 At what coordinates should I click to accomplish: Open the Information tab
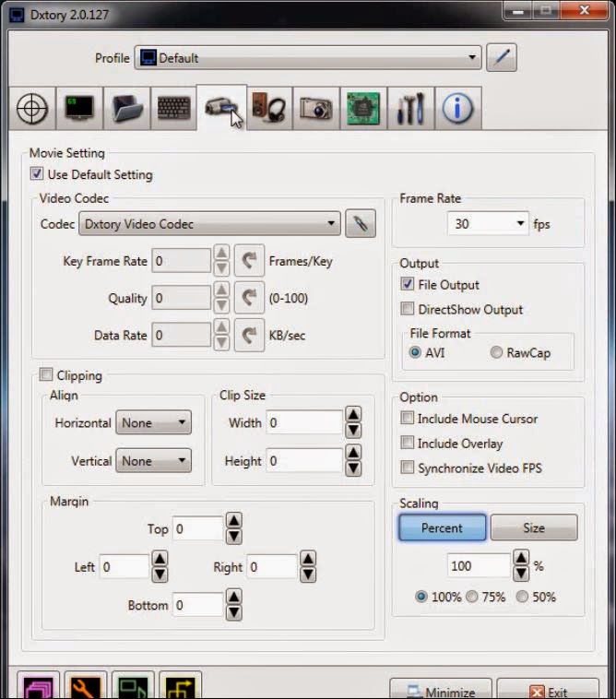tap(457, 108)
